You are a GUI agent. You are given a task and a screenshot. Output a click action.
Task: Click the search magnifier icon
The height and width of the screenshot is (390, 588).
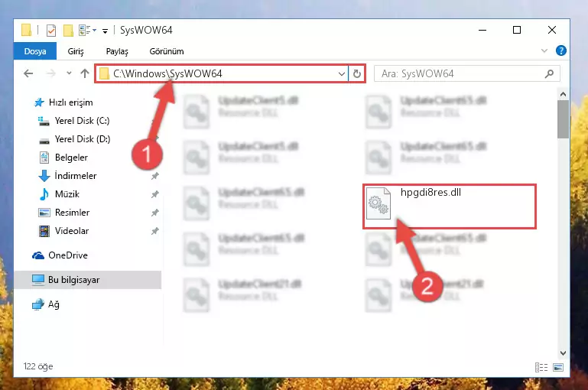tap(549, 73)
